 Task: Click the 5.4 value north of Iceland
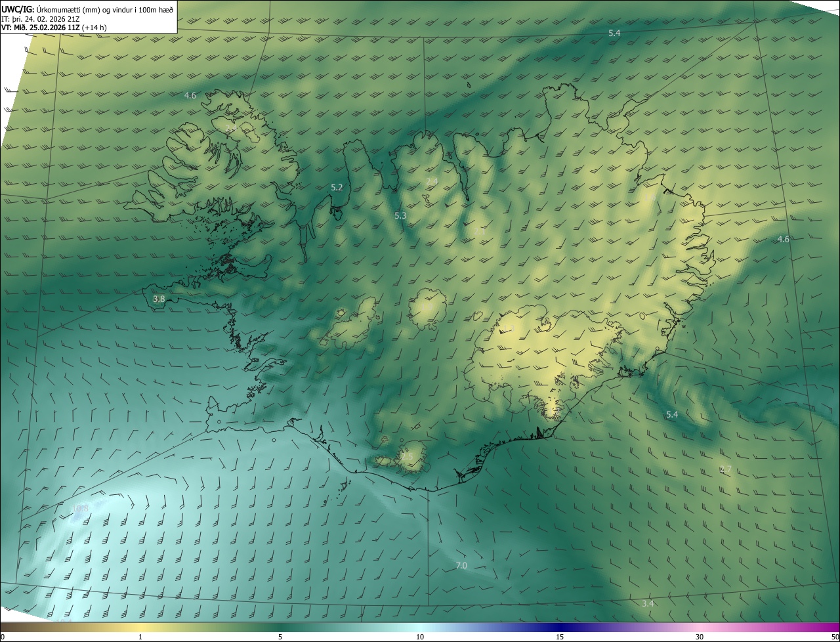(x=614, y=33)
